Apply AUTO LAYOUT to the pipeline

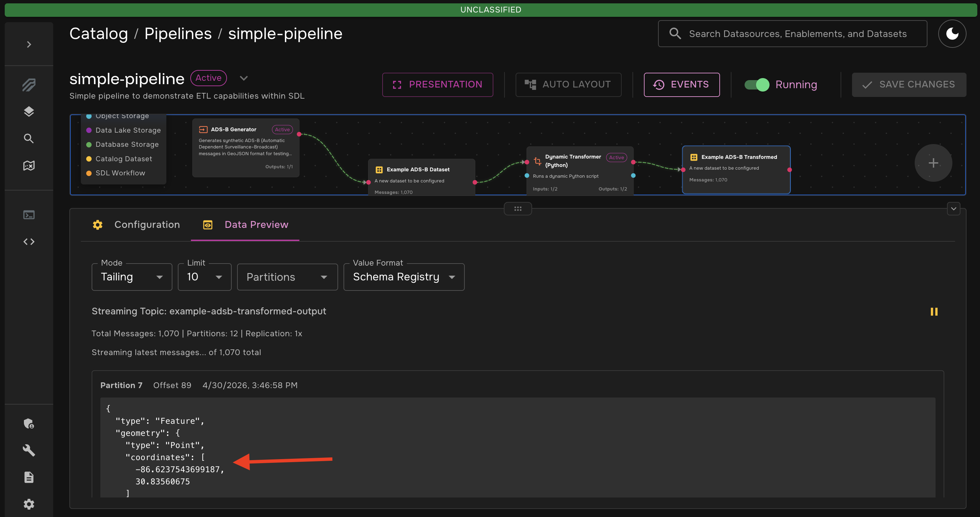pos(568,84)
